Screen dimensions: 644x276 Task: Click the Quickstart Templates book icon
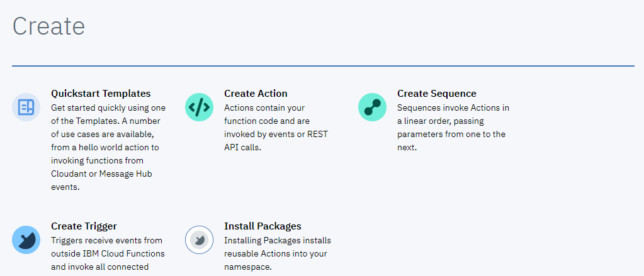tap(26, 107)
